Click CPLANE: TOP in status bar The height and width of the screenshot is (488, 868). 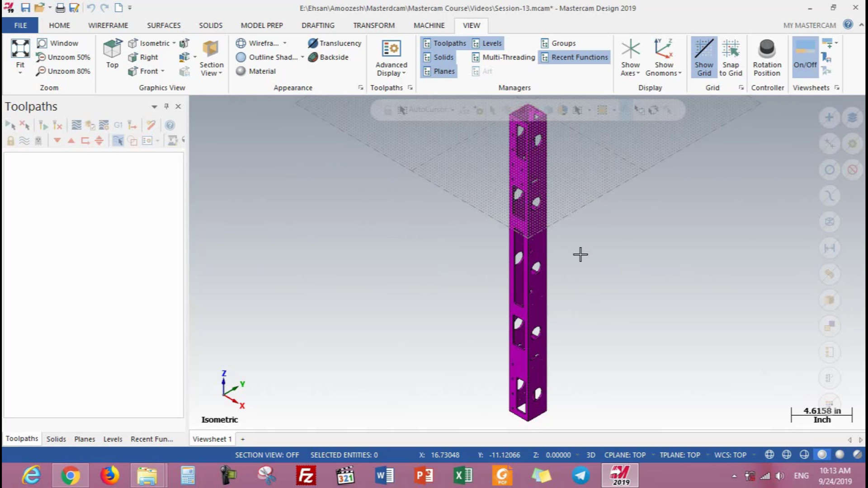(625, 455)
